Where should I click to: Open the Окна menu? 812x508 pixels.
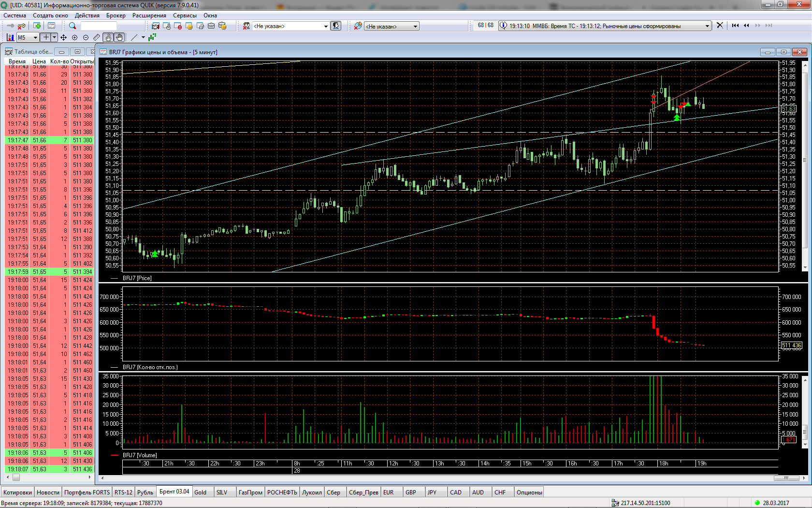[x=210, y=15]
